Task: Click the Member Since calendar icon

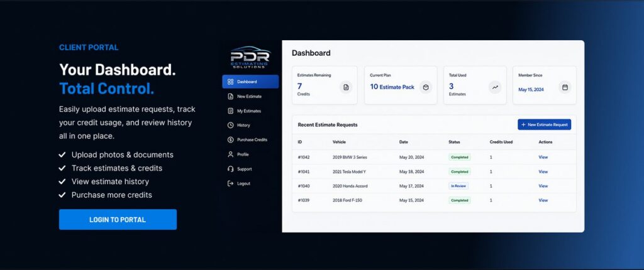Action: (x=565, y=87)
